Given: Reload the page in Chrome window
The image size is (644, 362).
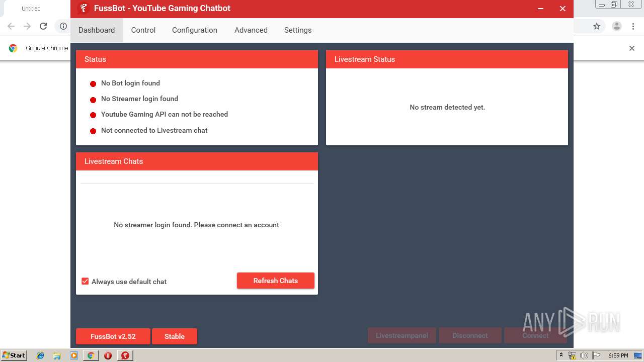Looking at the screenshot, I should (x=43, y=26).
